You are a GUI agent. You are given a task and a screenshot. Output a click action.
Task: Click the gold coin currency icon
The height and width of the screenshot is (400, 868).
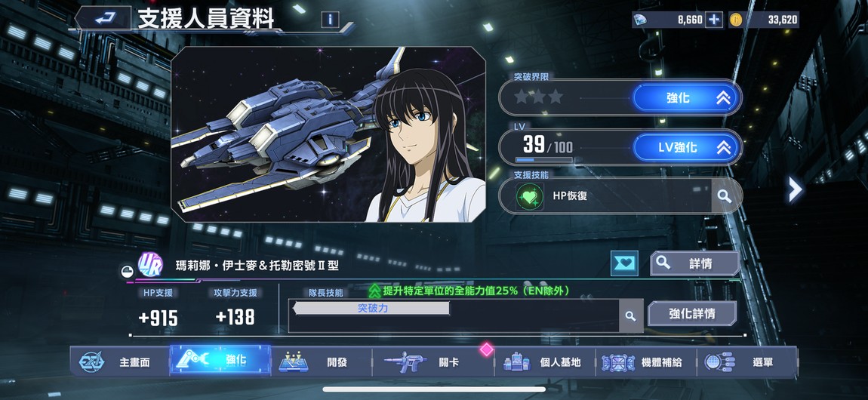click(x=735, y=20)
